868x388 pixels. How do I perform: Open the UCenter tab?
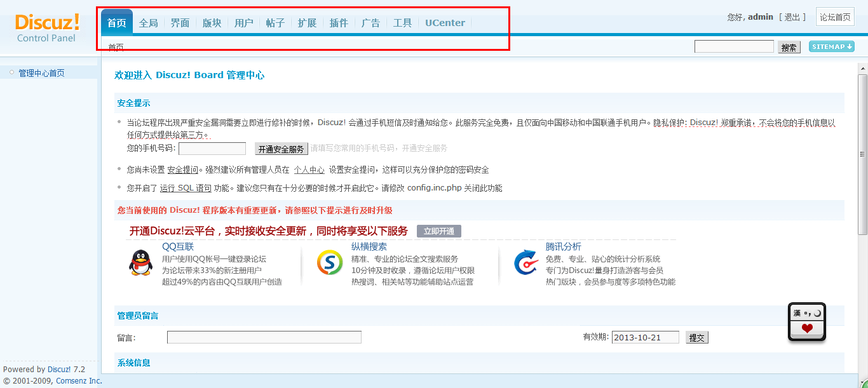pyautogui.click(x=445, y=23)
